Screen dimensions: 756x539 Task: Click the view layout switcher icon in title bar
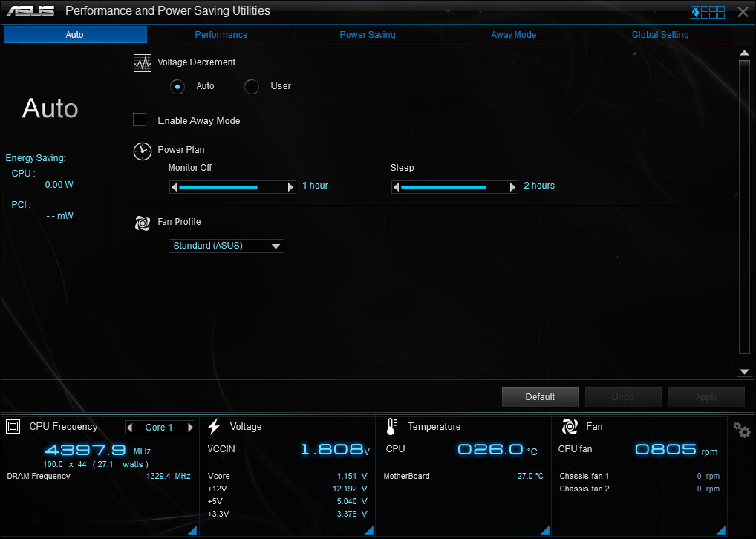(x=707, y=12)
